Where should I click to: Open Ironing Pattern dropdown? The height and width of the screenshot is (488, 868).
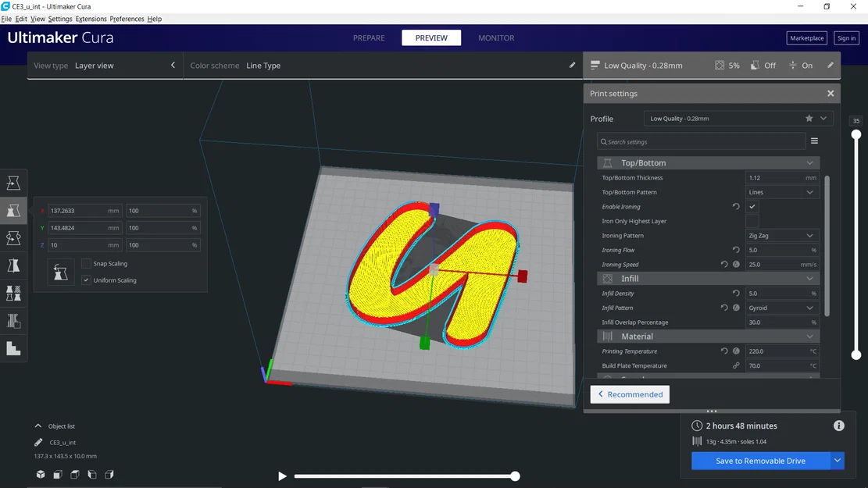click(781, 235)
